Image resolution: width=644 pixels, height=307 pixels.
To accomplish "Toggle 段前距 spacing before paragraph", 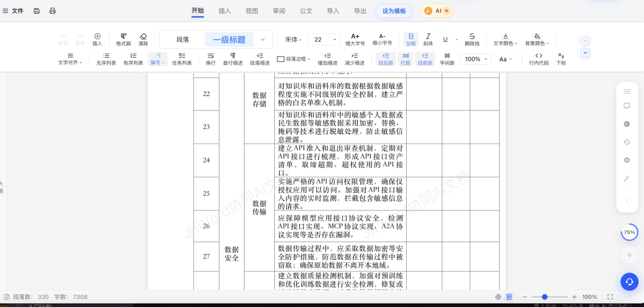I will tap(425, 59).
